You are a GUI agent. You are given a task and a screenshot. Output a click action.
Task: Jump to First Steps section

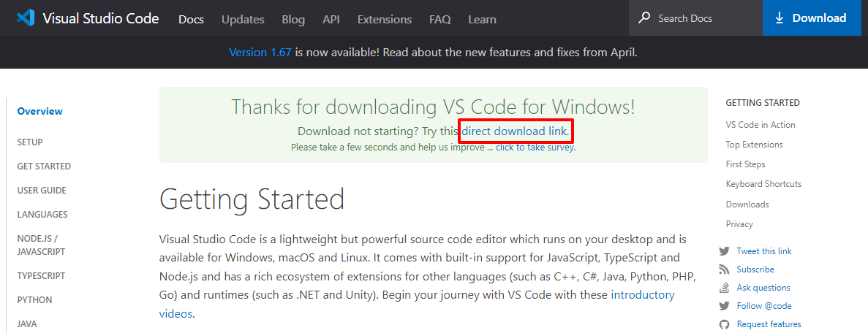pyautogui.click(x=746, y=164)
